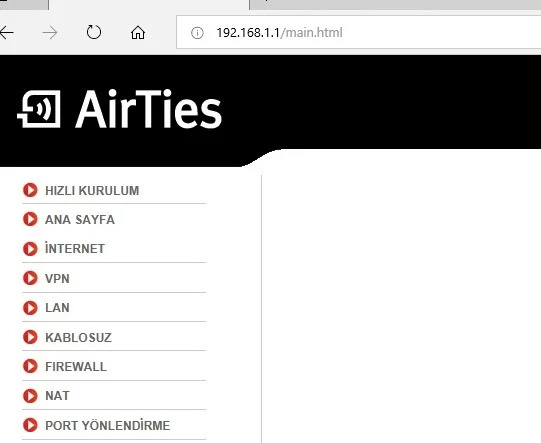This screenshot has width=541, height=443.
Task: Open the İNTERNET menu
Action: (x=75, y=248)
